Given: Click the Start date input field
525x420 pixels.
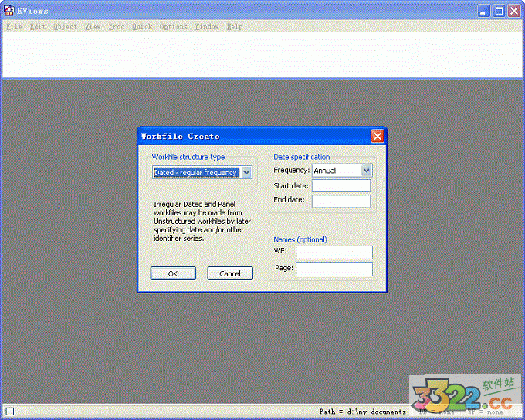Looking at the screenshot, I should click(341, 185).
